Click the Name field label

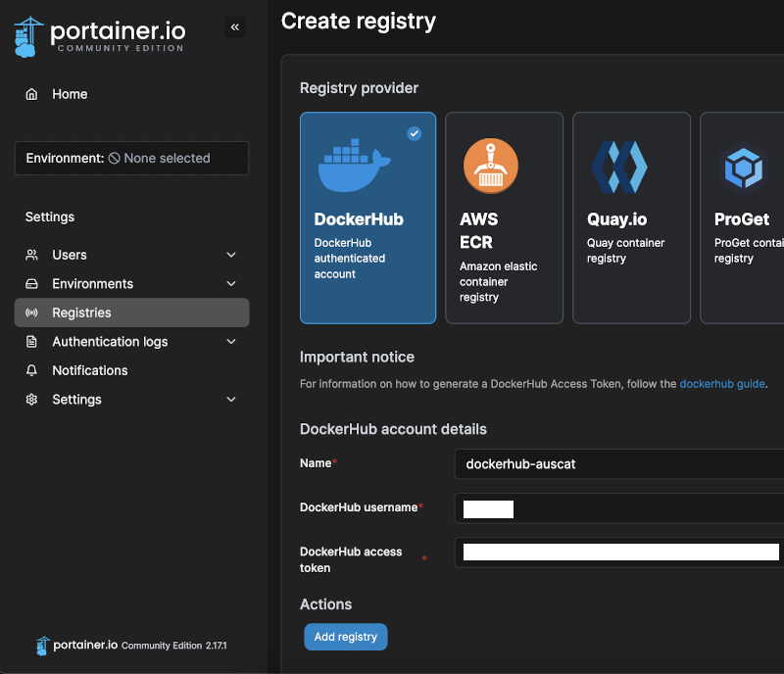pyautogui.click(x=316, y=463)
